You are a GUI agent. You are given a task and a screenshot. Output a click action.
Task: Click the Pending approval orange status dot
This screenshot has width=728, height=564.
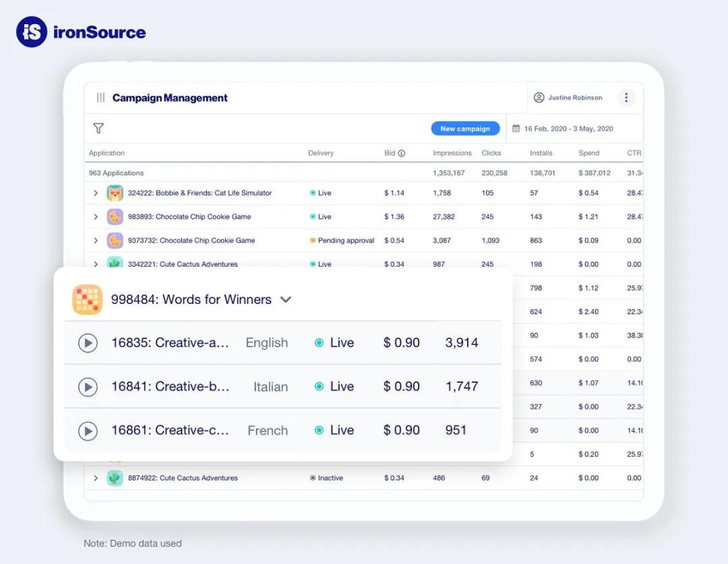click(313, 241)
